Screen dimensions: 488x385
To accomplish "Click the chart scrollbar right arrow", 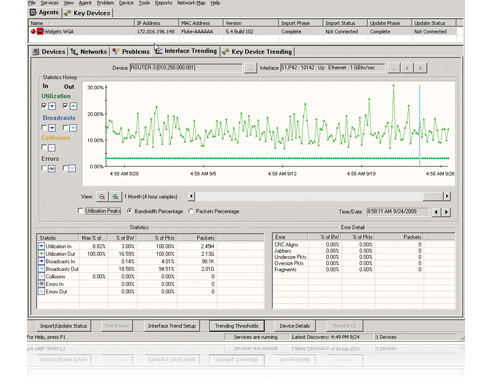I will pyautogui.click(x=447, y=196).
